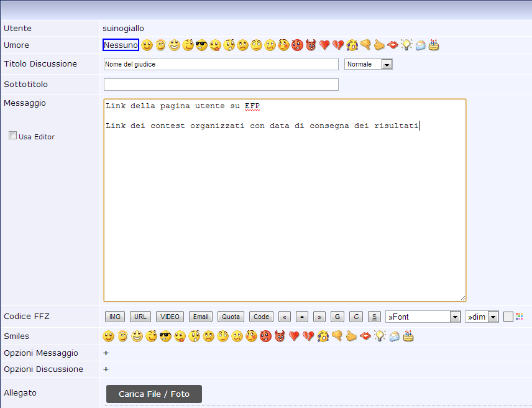Click the IMG code button
This screenshot has width=532, height=408.
[115, 317]
